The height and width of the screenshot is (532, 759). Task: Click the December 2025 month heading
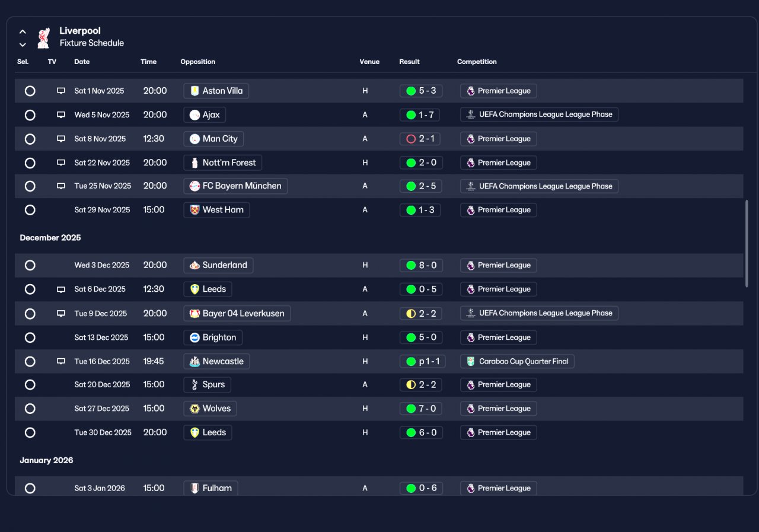[x=50, y=238]
